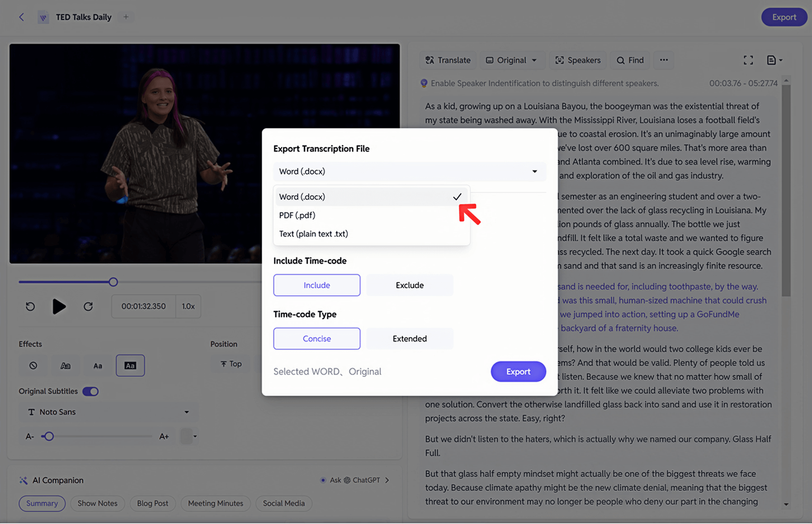Click the top-right Export button
This screenshot has height=524, width=812.
(784, 17)
